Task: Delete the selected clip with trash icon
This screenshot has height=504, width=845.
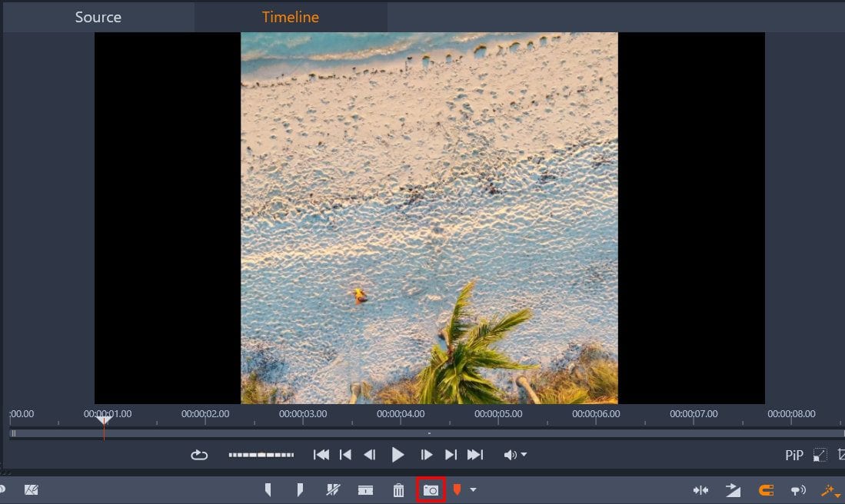Action: (398, 489)
